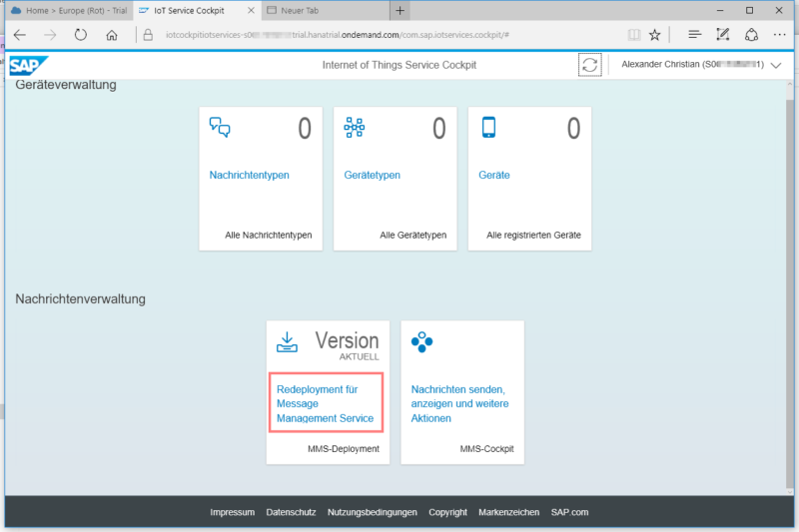Click the Alle registrierten Geräte caption
This screenshot has width=799, height=532.
[x=533, y=236]
